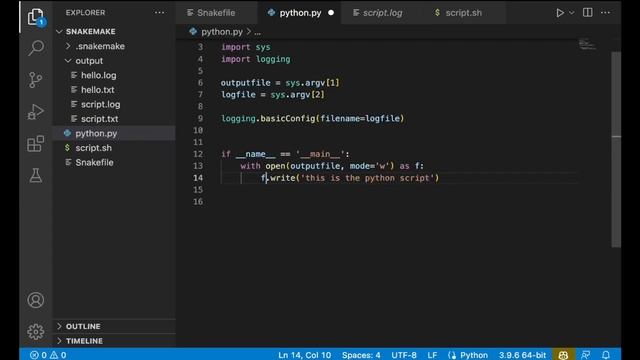The width and height of the screenshot is (640, 360).
Task: Click unsaved dot on python.py tab
Action: (331, 13)
